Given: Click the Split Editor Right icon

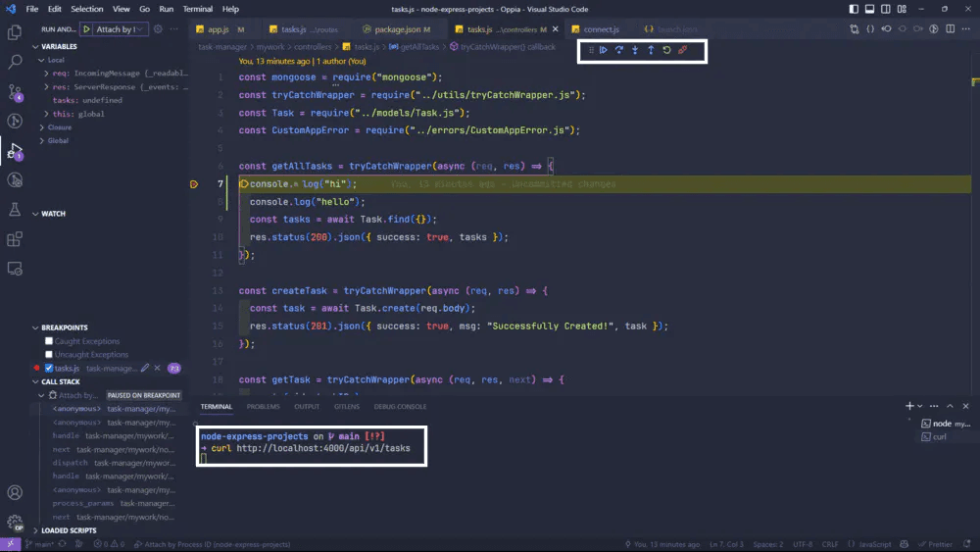Looking at the screenshot, I should pos(950,28).
